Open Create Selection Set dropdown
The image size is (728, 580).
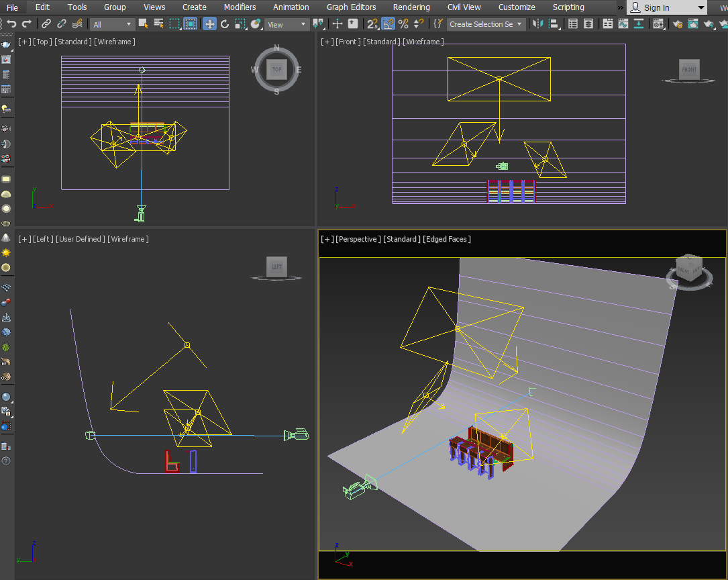tap(486, 24)
